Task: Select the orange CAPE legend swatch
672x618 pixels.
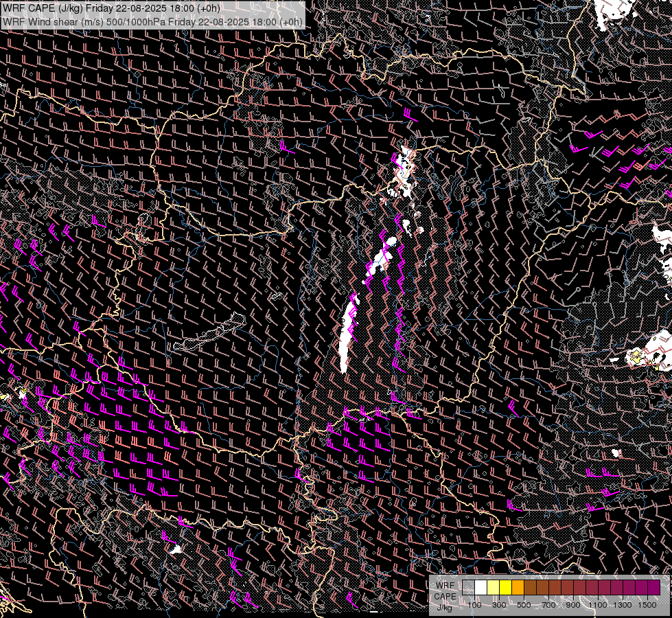Action: click(518, 588)
